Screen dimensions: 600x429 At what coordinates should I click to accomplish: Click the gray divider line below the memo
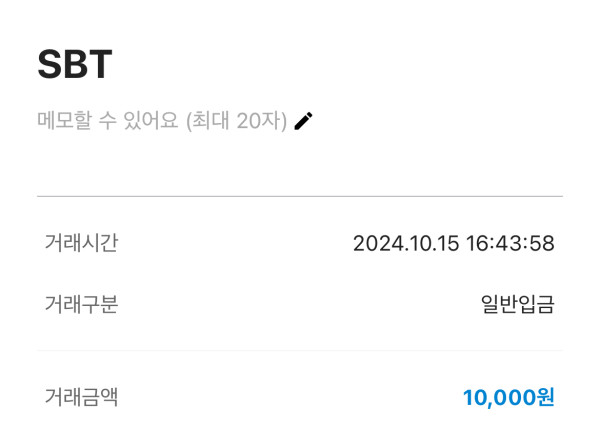coord(300,196)
